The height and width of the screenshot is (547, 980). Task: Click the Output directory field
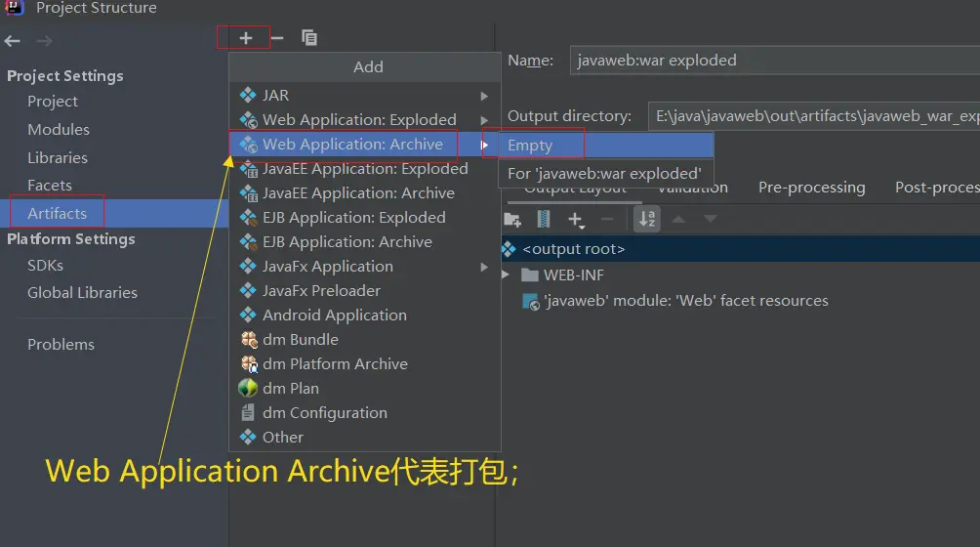pyautogui.click(x=814, y=116)
